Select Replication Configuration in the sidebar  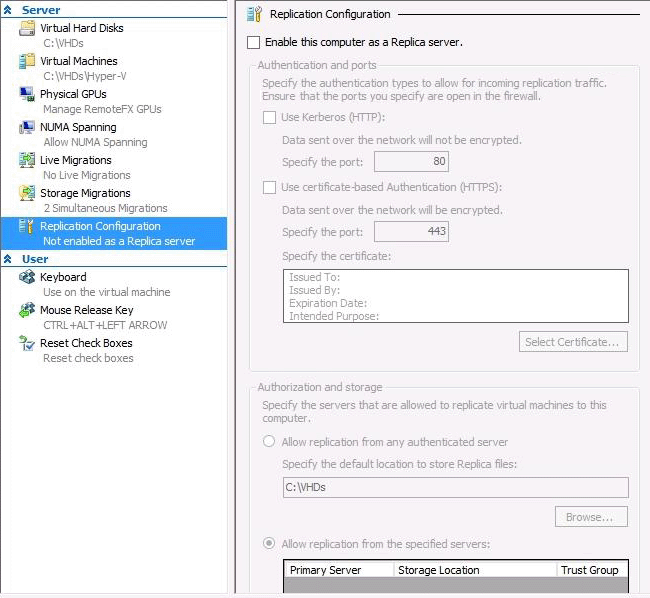[100, 226]
